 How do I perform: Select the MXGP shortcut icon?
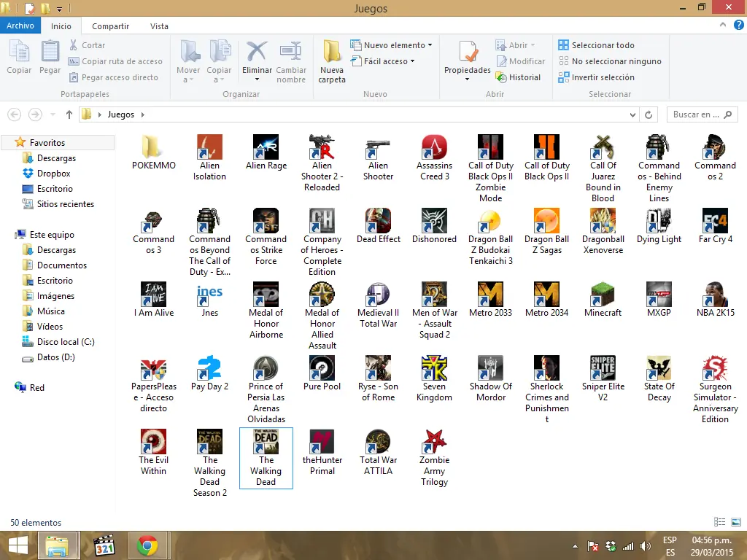659,300
